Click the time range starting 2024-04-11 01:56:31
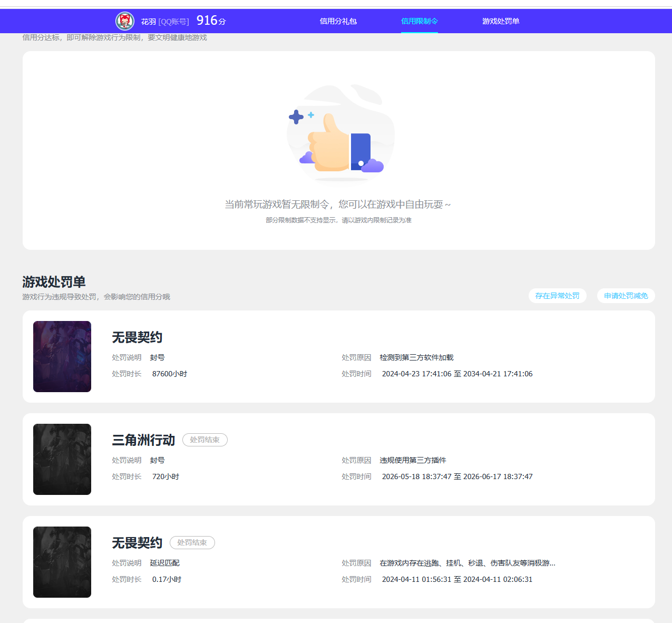This screenshot has width=672, height=623. coord(457,579)
